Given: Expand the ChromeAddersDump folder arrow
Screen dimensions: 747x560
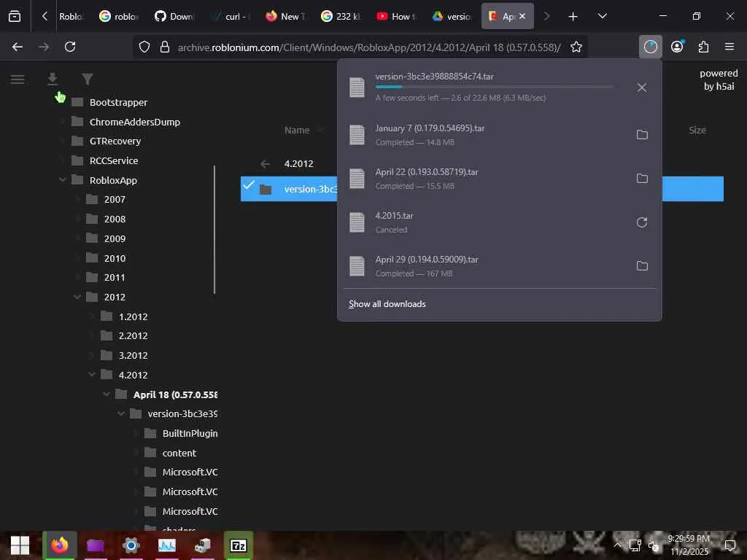Looking at the screenshot, I should pyautogui.click(x=63, y=122).
